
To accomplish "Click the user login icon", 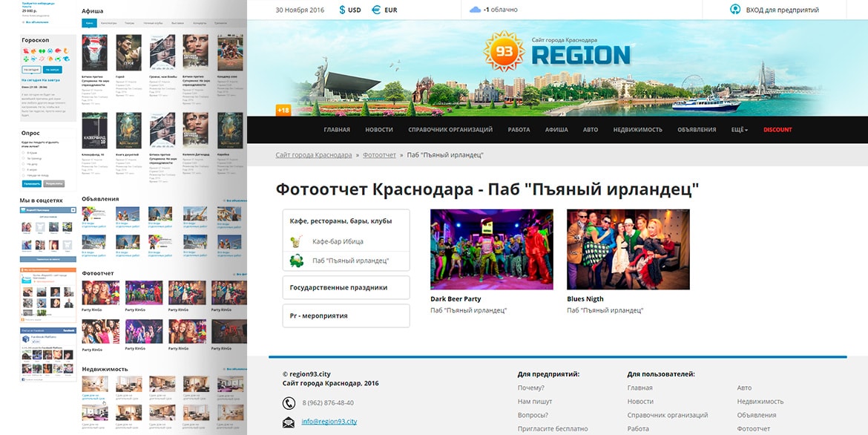I will tap(734, 10).
